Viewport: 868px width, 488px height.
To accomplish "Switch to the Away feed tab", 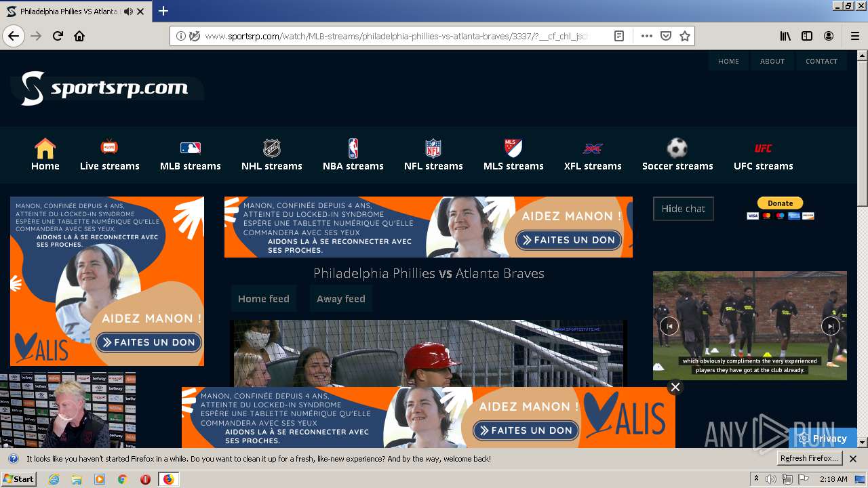I will pos(341,299).
